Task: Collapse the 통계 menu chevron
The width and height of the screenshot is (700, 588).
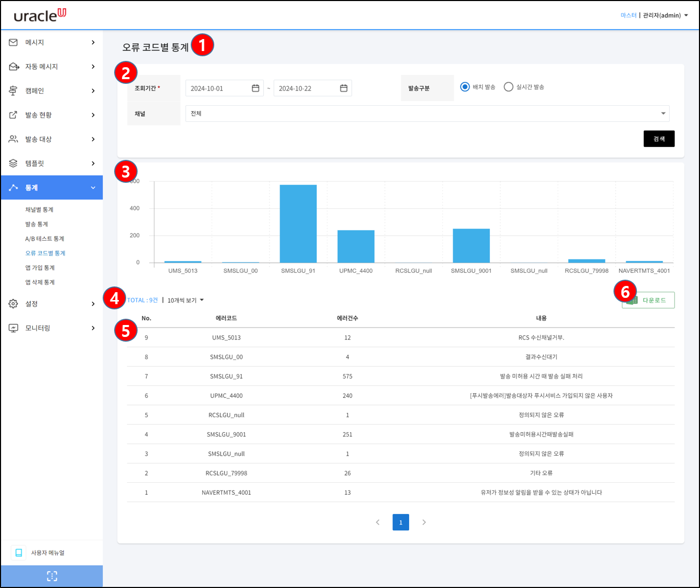Action: point(93,187)
